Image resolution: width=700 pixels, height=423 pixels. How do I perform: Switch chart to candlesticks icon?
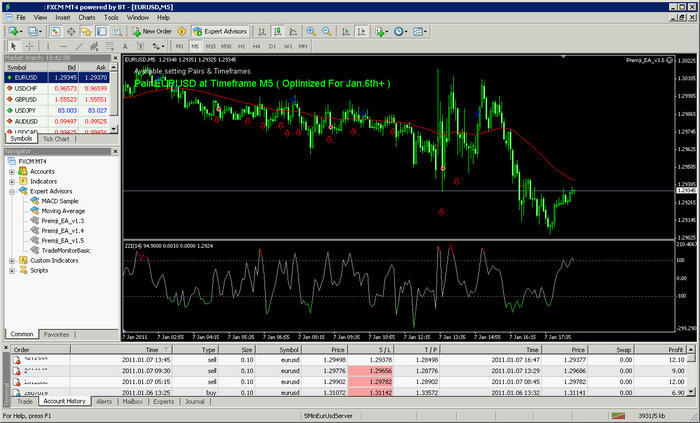tap(278, 31)
